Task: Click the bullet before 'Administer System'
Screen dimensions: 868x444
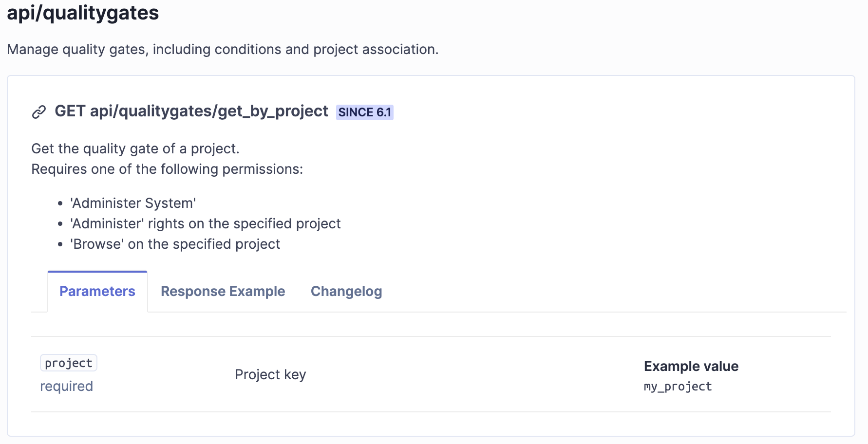Action: 60,203
